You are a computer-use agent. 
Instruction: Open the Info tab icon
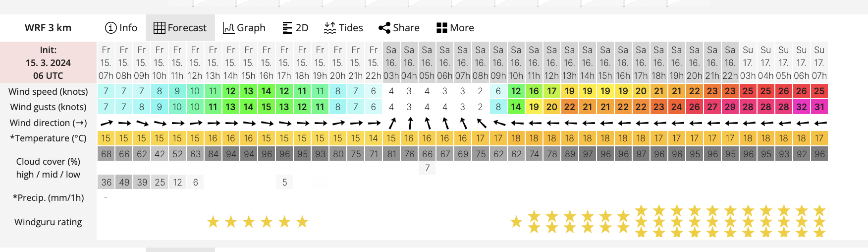coord(111,28)
